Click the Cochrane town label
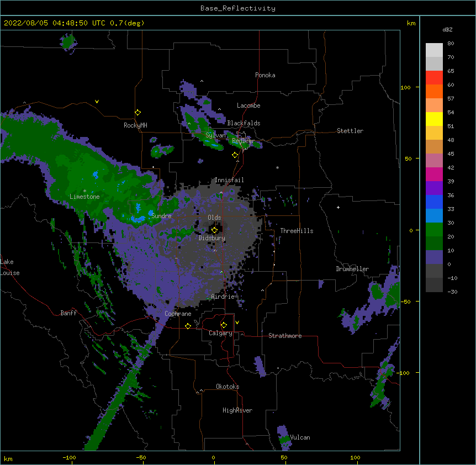Screen dimensions: 476x465 (178, 314)
